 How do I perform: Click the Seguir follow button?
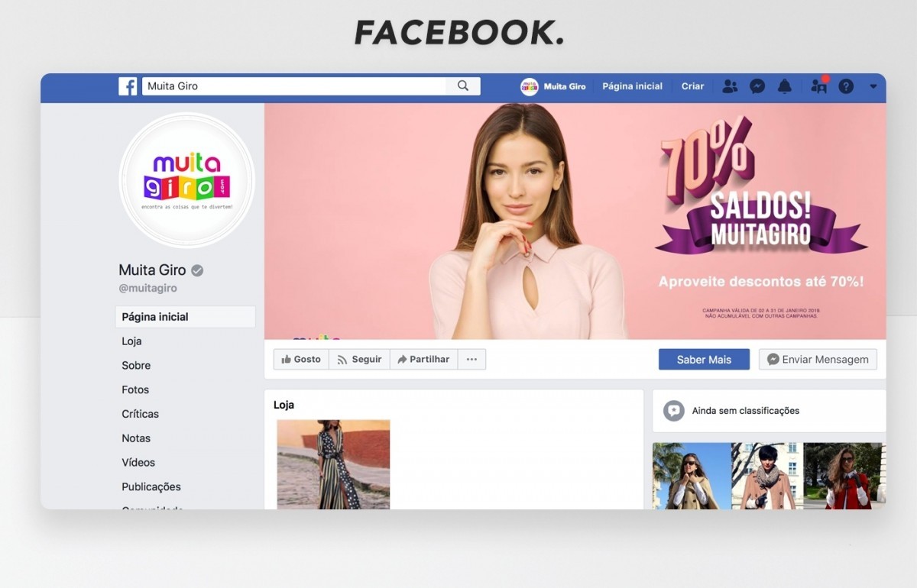coord(359,360)
